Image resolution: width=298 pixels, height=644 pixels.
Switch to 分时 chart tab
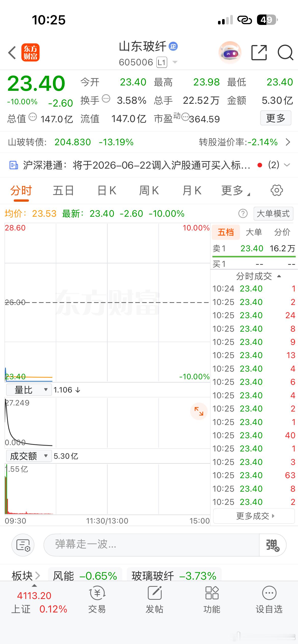(21, 191)
